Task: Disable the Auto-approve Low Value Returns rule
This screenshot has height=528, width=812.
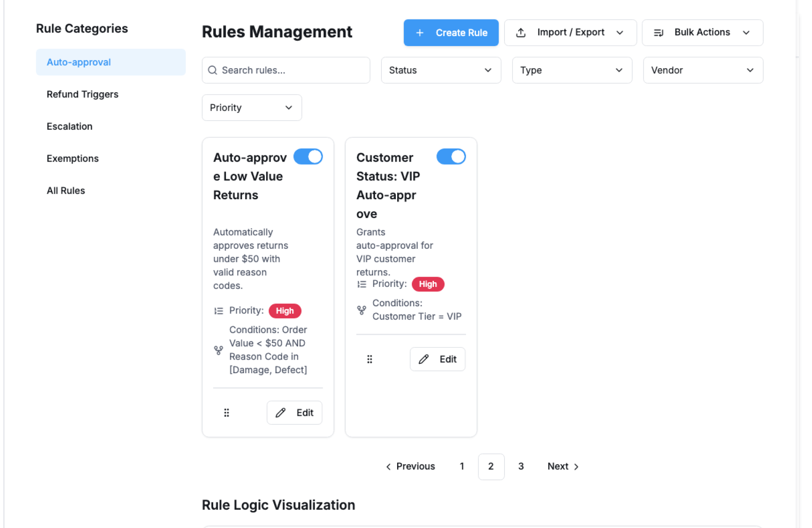Action: point(308,157)
